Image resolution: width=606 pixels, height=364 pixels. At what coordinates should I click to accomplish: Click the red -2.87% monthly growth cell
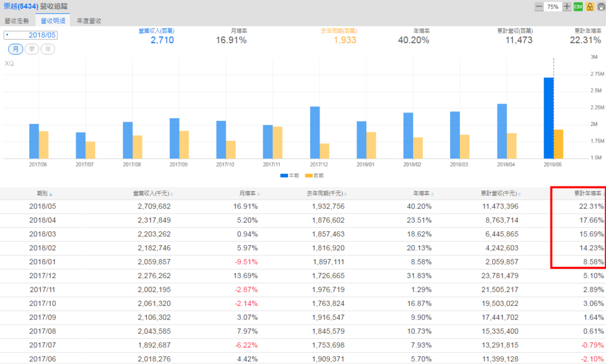246,290
